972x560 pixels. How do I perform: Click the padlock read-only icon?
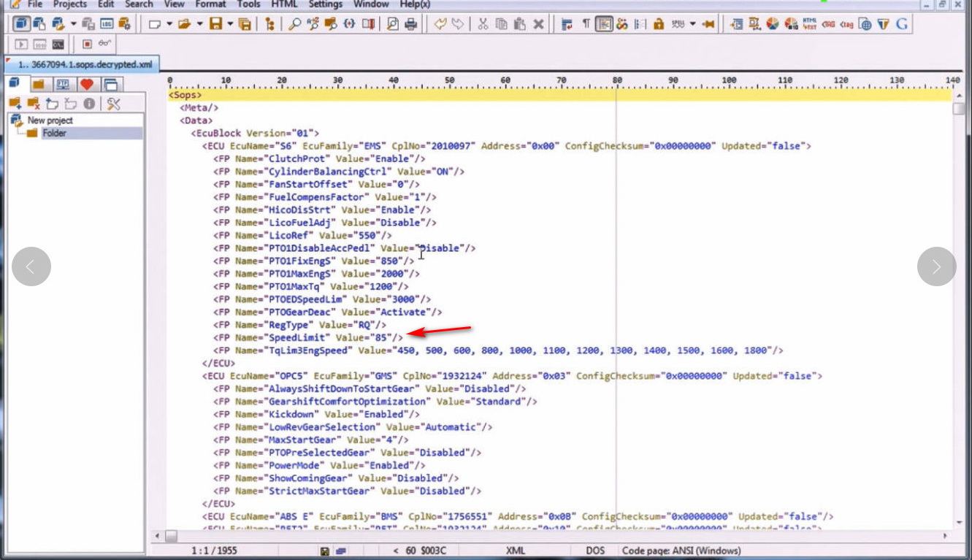[659, 24]
